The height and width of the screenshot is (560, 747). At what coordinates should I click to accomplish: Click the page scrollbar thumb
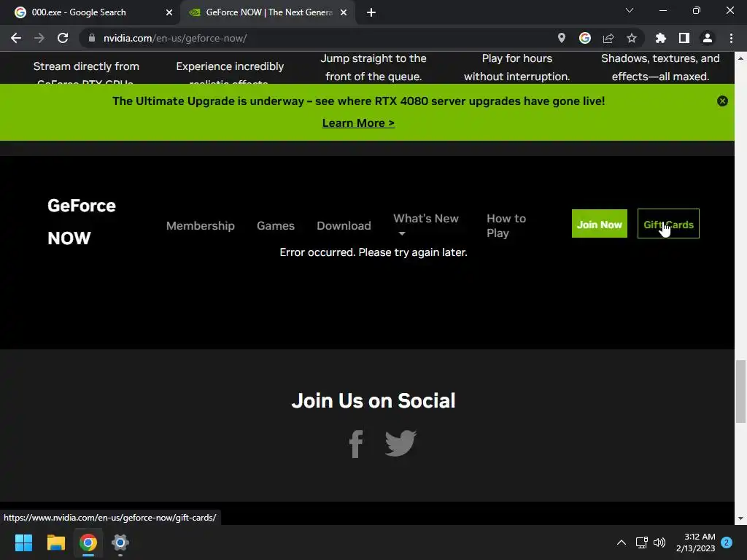[740, 392]
